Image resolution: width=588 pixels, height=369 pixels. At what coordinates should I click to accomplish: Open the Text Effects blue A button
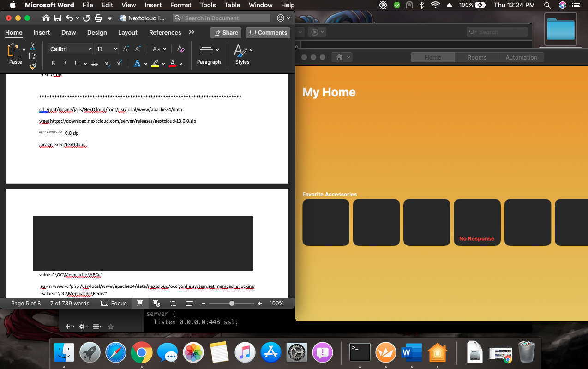[137, 64]
